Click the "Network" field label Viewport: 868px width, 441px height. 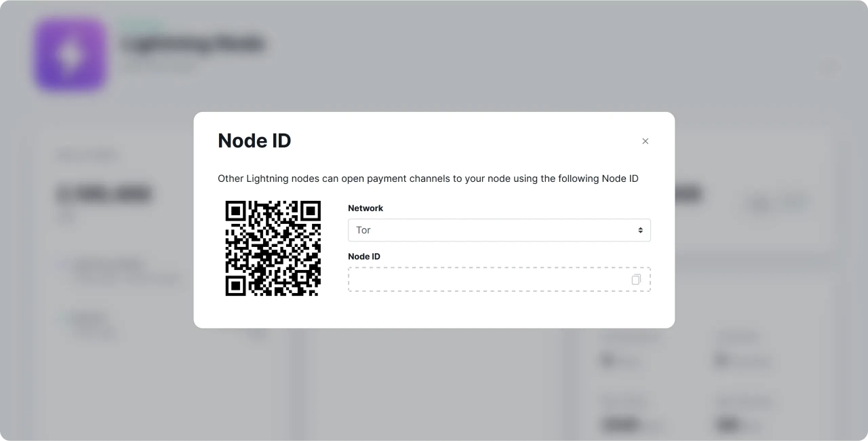pos(366,208)
